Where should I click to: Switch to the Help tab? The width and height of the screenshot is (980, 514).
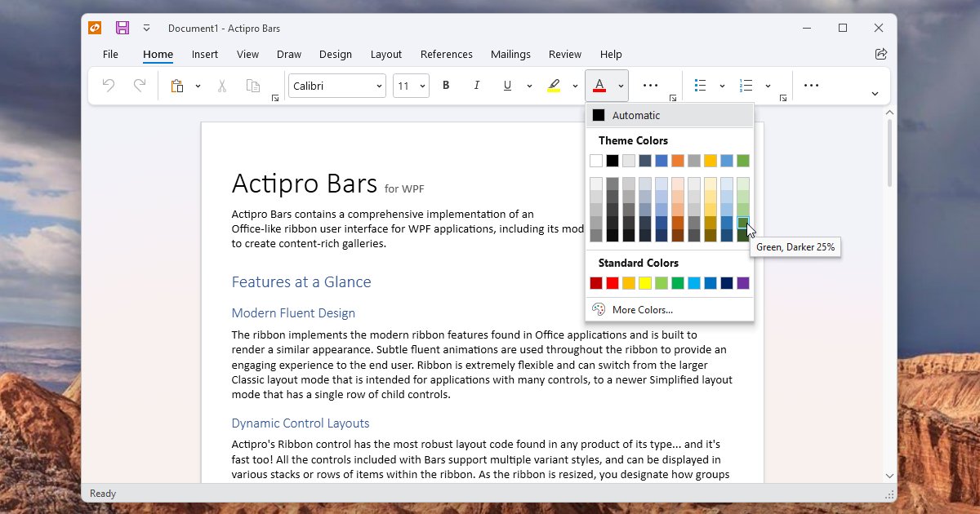(x=611, y=55)
